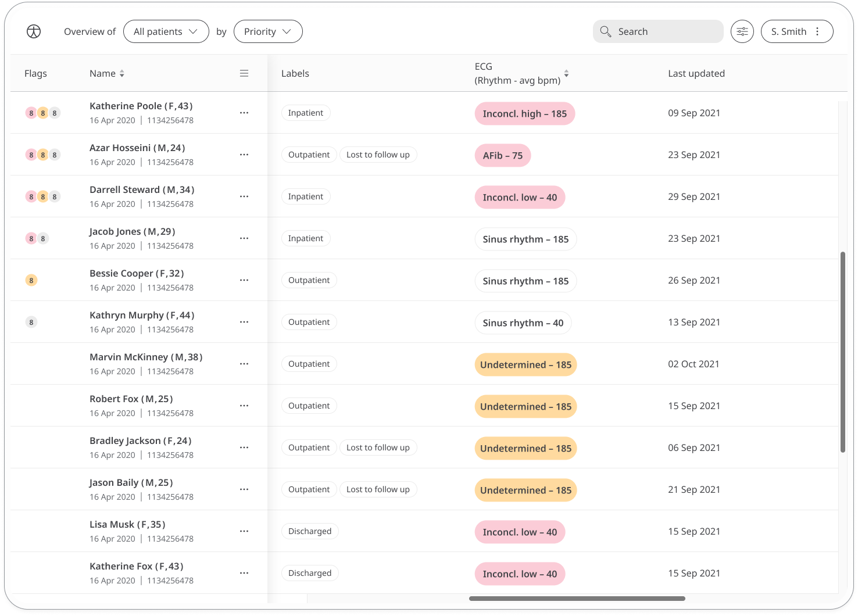
Task: Click the horizontal scrollbar thumb
Action: 577,599
